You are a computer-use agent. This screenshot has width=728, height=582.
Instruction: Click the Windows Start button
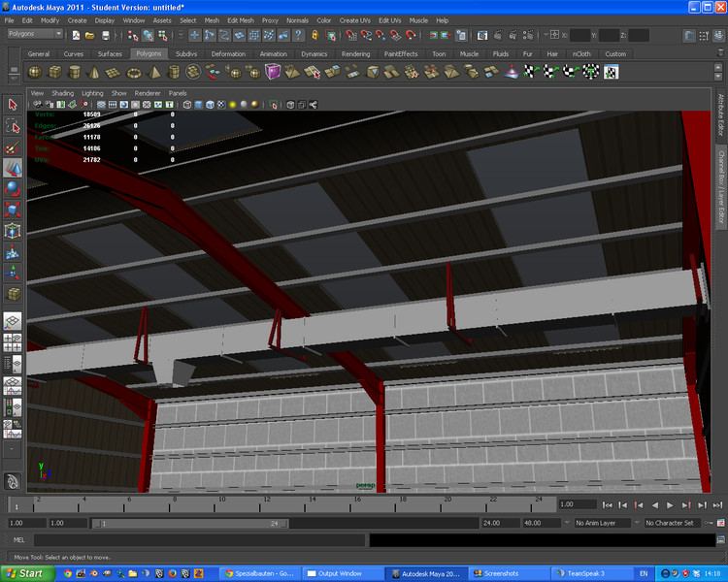click(27, 573)
